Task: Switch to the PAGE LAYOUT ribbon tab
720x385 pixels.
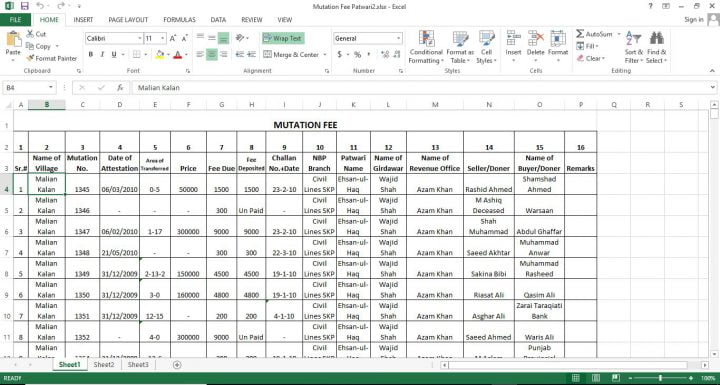Action: click(x=128, y=20)
